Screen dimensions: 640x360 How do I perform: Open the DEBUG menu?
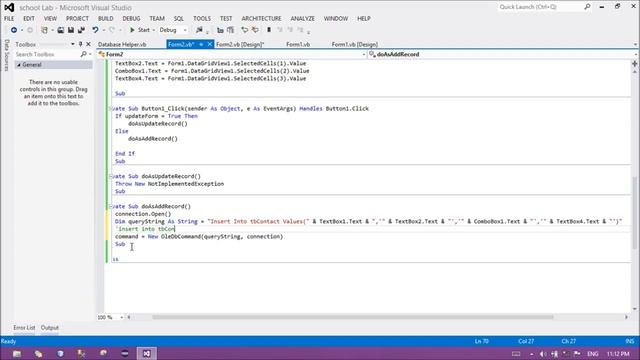131,18
